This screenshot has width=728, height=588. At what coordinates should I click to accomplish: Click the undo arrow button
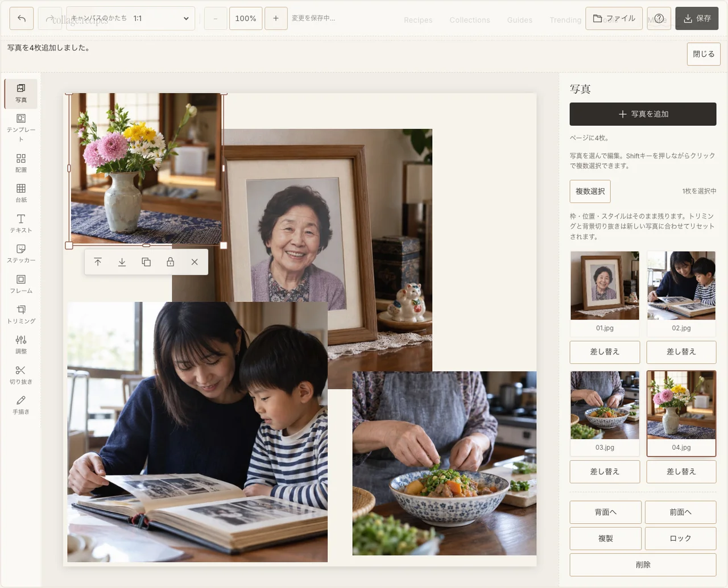[22, 18]
